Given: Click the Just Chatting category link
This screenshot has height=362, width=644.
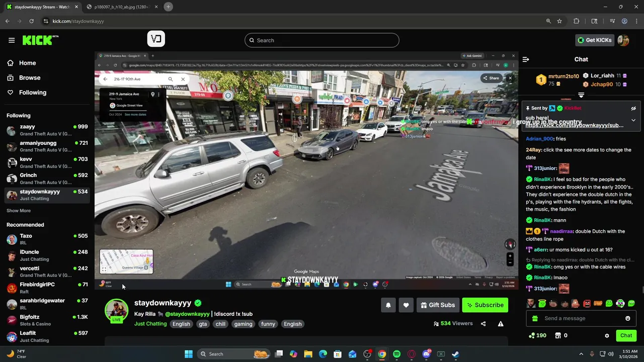Looking at the screenshot, I should [150, 324].
